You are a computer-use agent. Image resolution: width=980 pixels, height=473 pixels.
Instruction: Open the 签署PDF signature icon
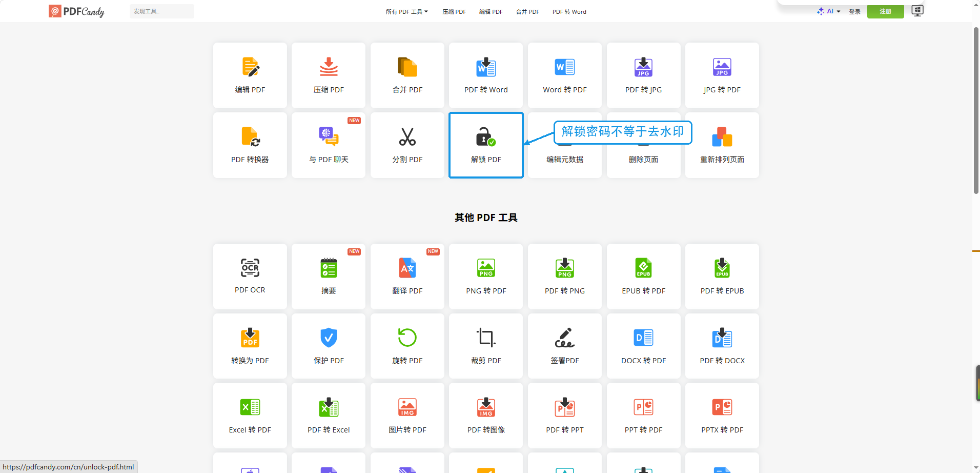point(565,338)
